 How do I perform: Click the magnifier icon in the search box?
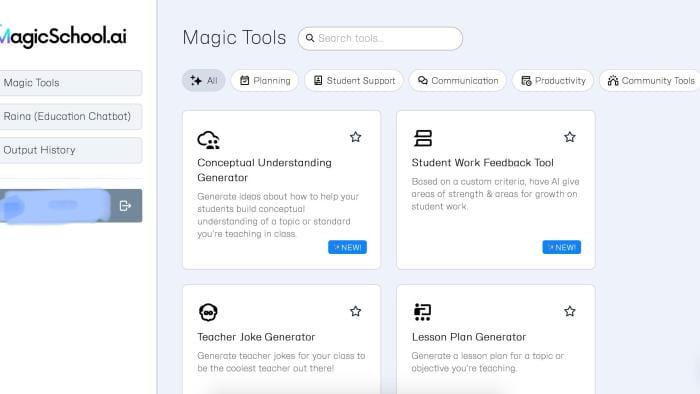310,38
